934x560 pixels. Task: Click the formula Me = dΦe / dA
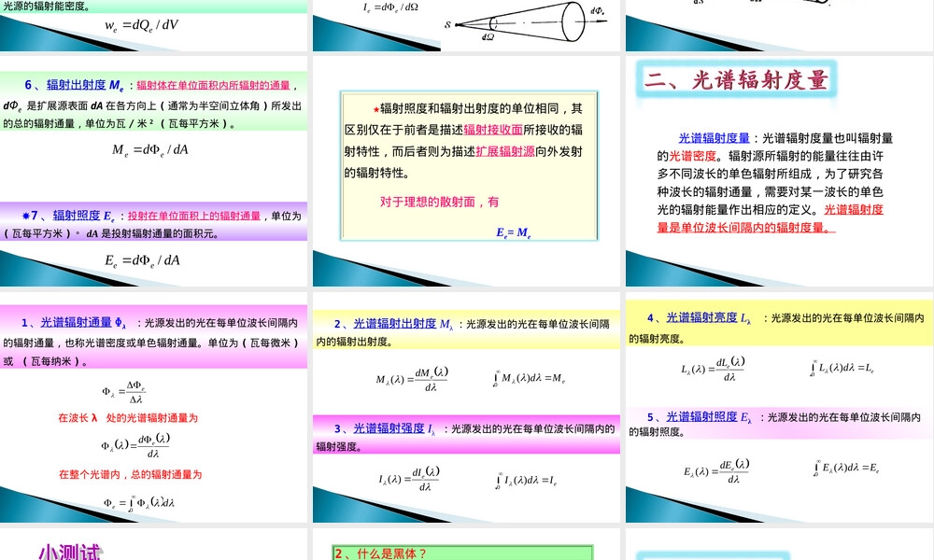point(150,150)
